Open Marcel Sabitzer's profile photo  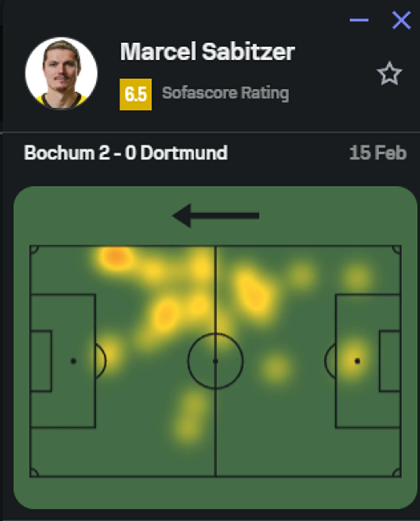(61, 73)
